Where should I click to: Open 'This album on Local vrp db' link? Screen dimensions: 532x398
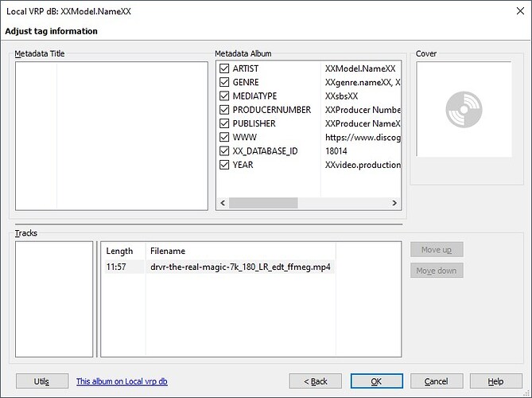coord(122,381)
